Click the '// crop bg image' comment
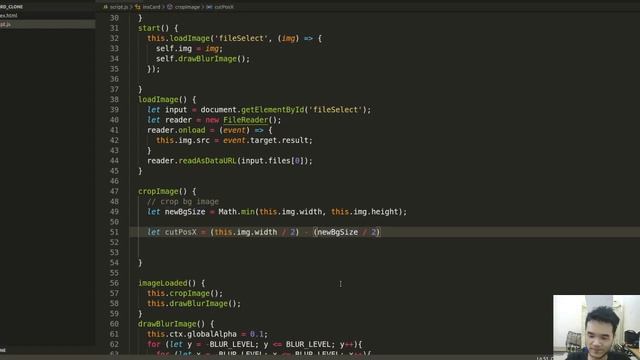This screenshot has height=360, width=640. (183, 202)
